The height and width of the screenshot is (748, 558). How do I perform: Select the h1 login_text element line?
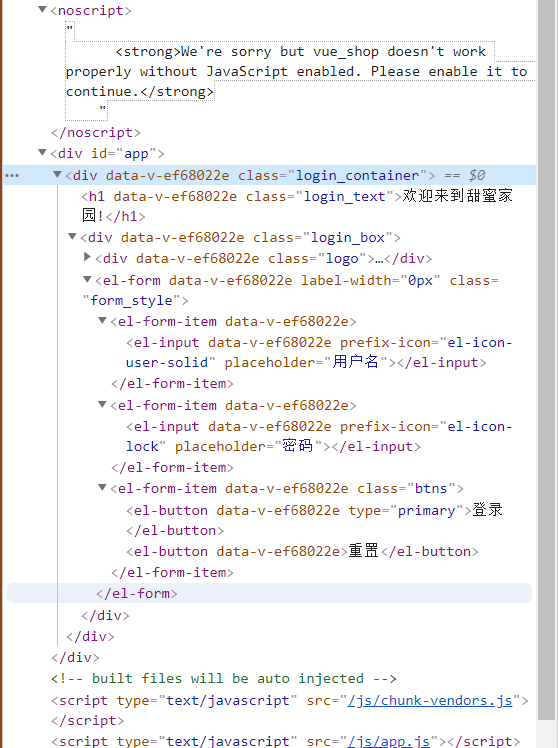pyautogui.click(x=297, y=206)
